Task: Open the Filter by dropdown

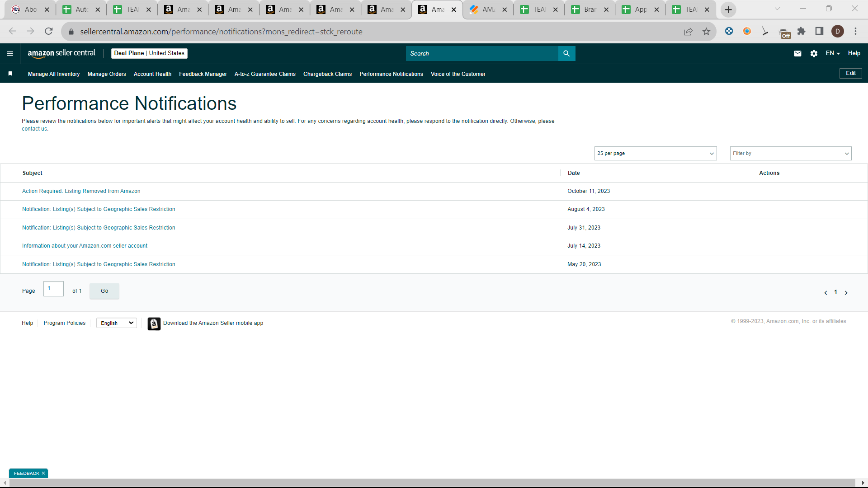Action: (x=791, y=154)
